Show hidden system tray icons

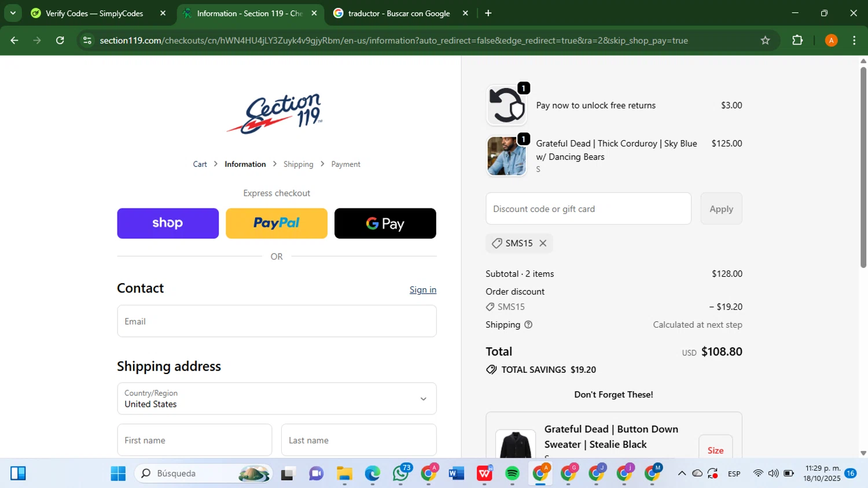682,474
